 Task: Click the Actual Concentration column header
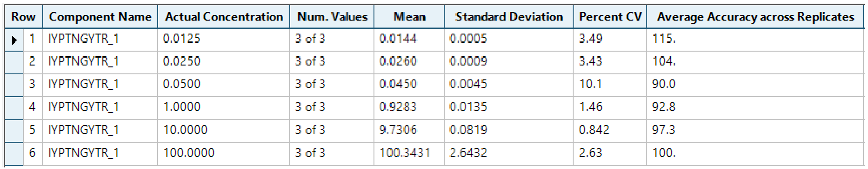click(x=224, y=16)
